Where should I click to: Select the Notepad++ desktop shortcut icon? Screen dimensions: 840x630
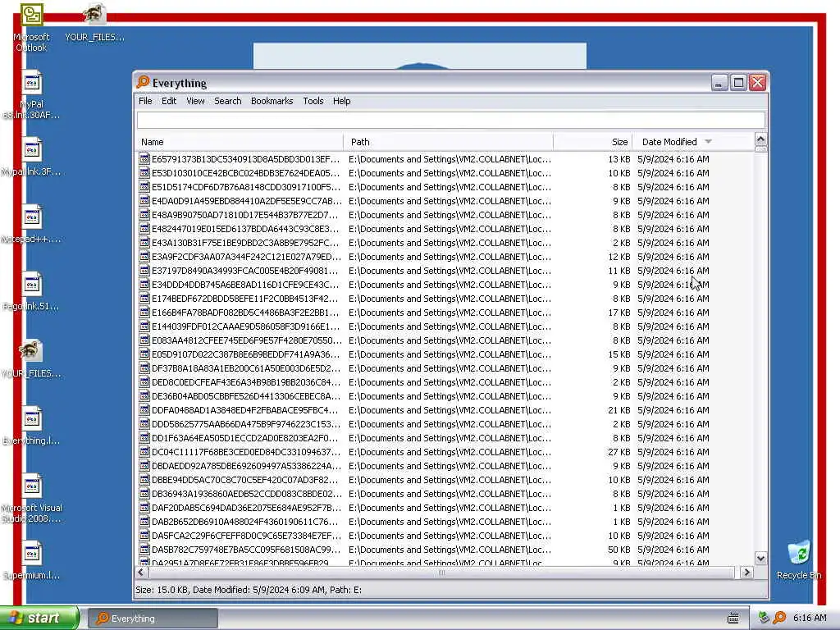pyautogui.click(x=32, y=217)
